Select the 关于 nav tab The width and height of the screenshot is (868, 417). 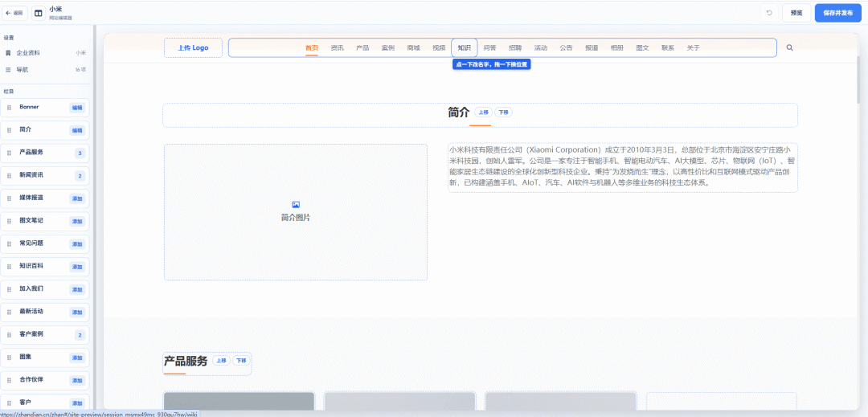point(694,48)
